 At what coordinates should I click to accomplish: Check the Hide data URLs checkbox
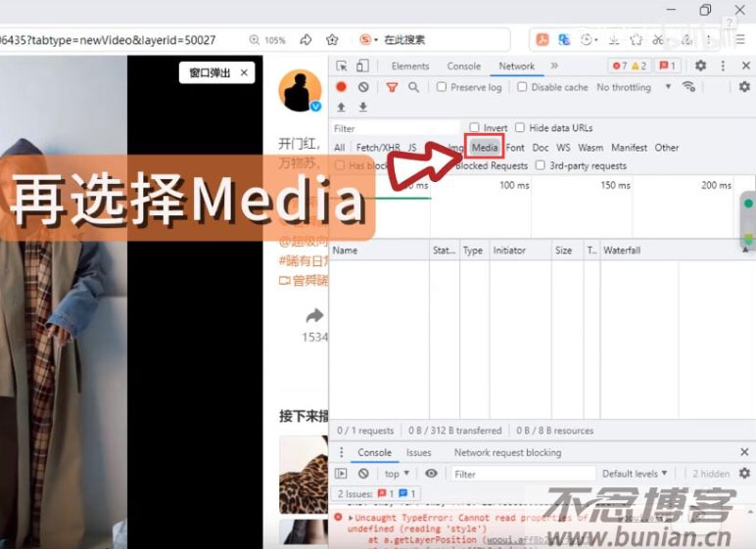point(520,128)
